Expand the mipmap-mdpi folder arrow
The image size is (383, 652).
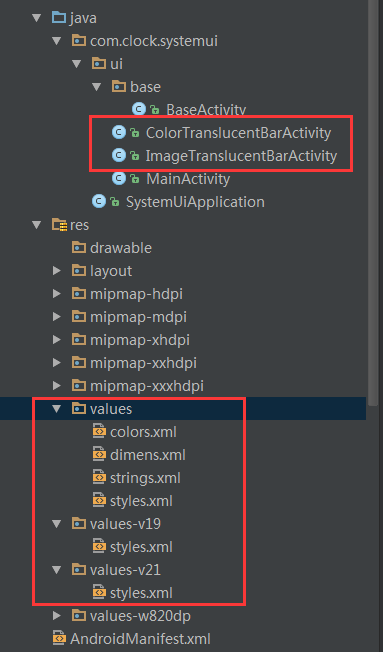57,317
